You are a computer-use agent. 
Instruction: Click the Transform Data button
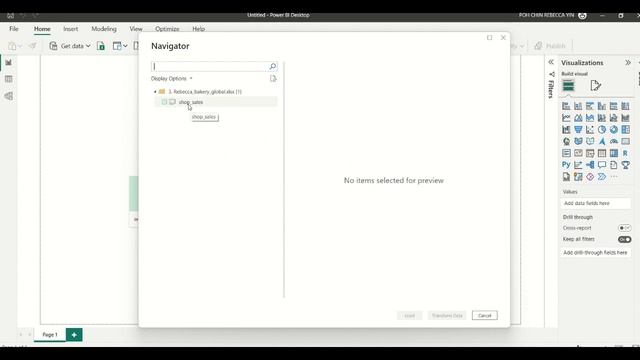(x=447, y=316)
